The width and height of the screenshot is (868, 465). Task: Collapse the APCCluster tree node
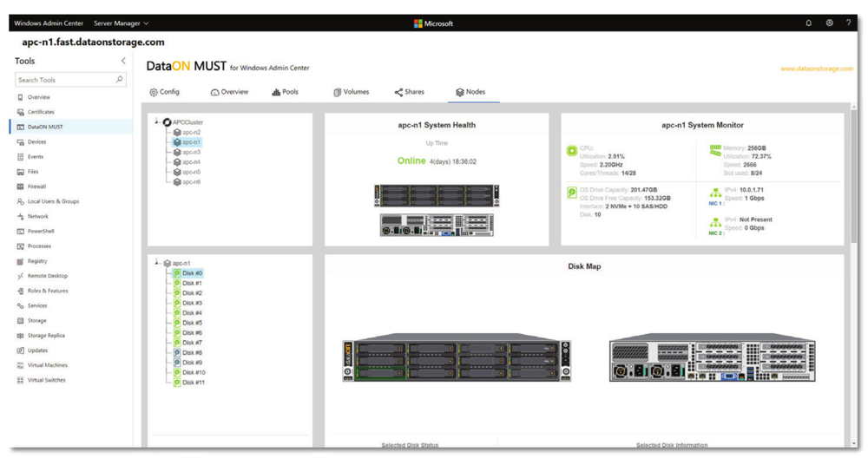[x=157, y=121]
